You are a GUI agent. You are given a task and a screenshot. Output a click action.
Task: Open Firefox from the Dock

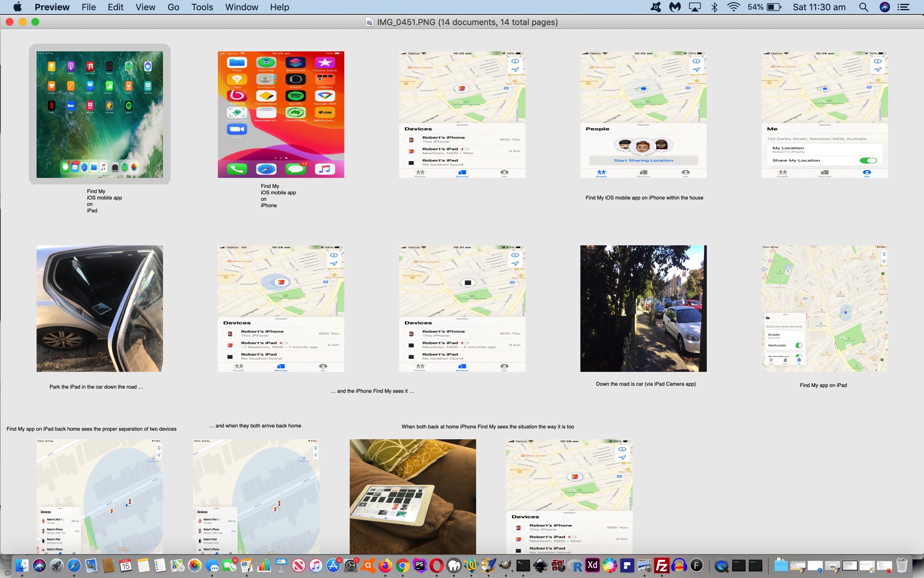[x=385, y=565]
